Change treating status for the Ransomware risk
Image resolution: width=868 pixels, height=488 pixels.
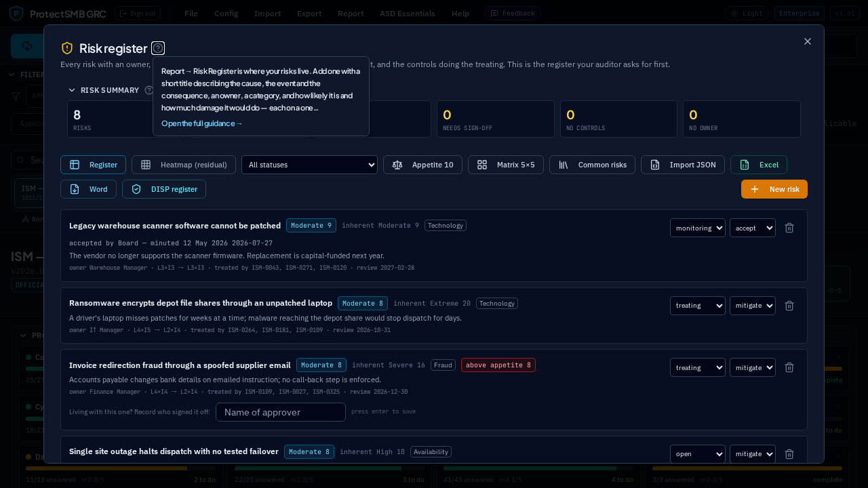[698, 306]
